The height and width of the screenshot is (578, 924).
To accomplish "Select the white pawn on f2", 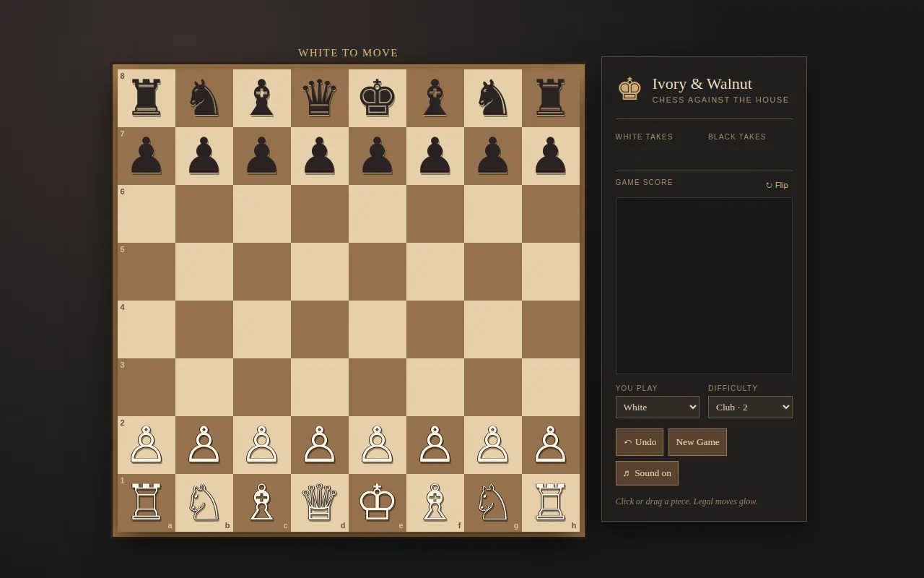I will (x=435, y=445).
